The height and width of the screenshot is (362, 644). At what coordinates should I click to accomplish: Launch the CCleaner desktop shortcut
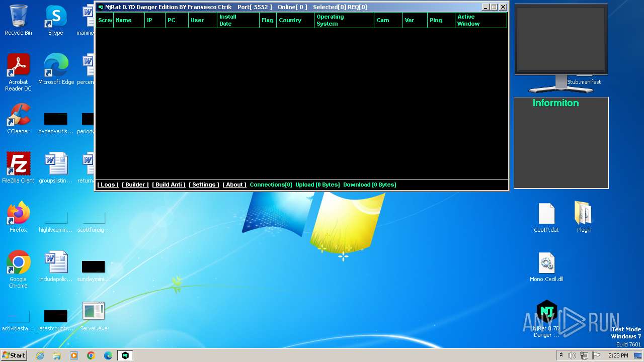pyautogui.click(x=18, y=119)
